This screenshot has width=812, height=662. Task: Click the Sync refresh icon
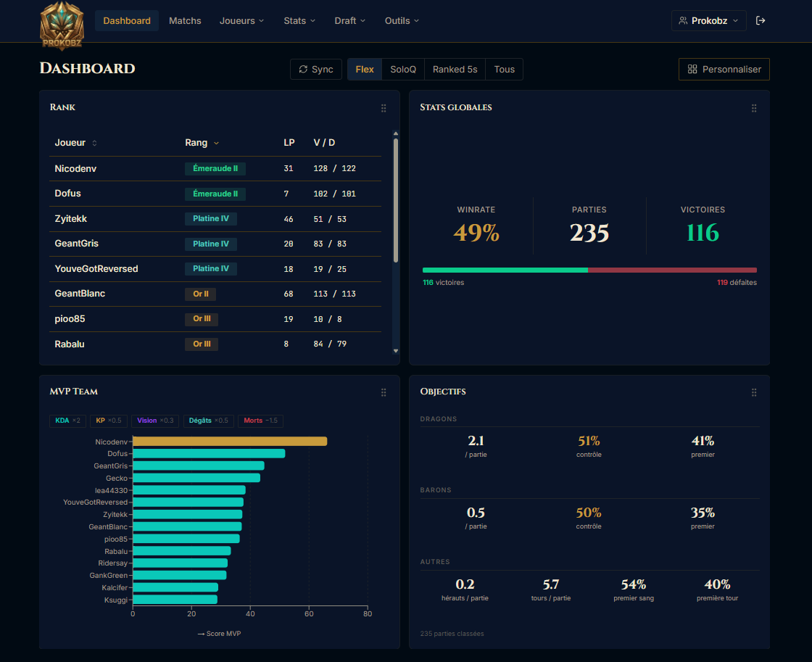pyautogui.click(x=304, y=70)
